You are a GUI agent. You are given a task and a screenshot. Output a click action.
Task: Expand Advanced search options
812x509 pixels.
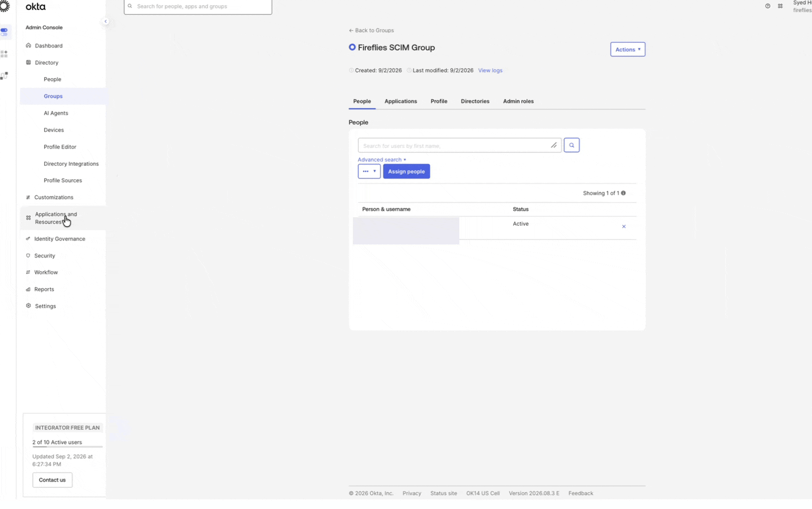click(x=382, y=160)
